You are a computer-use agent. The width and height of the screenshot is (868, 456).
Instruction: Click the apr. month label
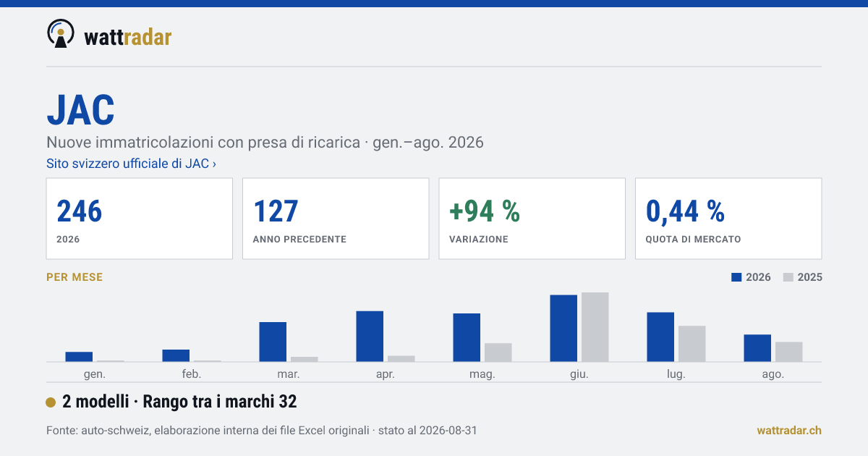coord(386,374)
